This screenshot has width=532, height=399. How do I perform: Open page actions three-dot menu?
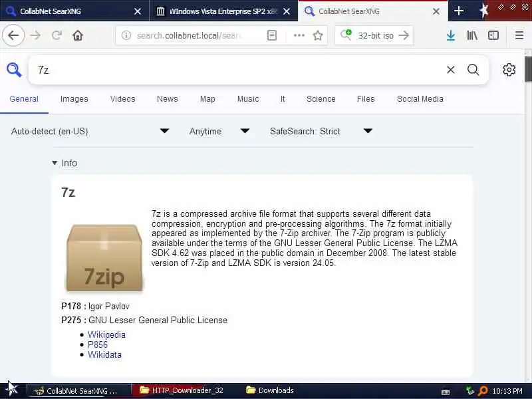click(299, 35)
